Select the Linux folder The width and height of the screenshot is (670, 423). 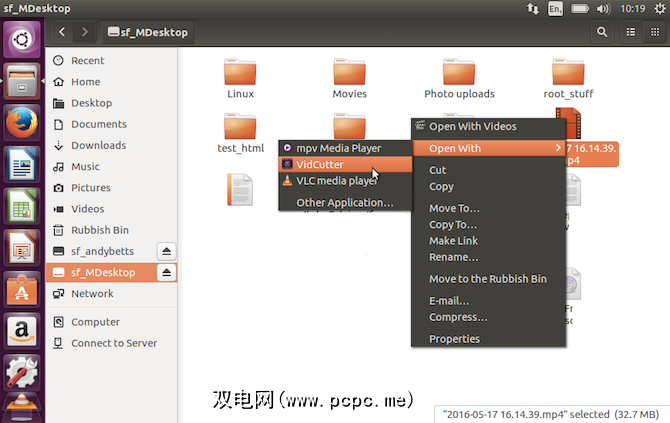point(240,79)
